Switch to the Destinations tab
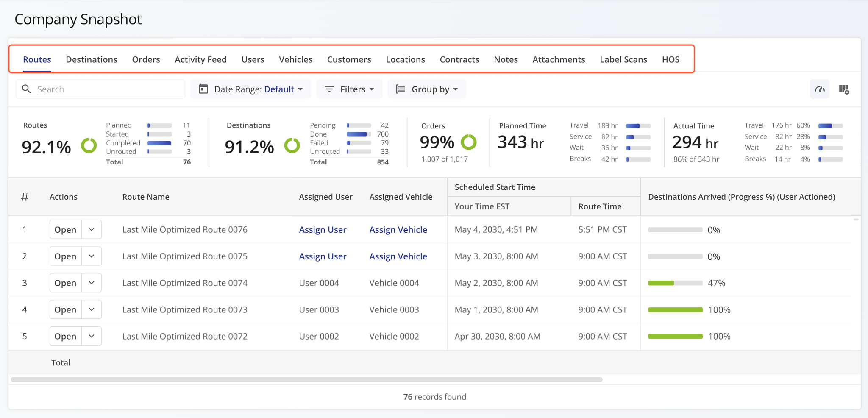868x418 pixels. (x=92, y=59)
